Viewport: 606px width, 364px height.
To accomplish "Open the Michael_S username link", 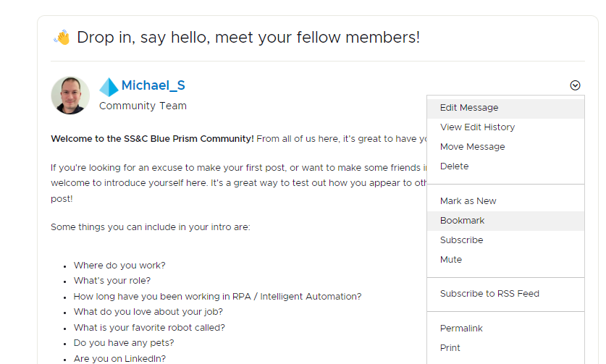I will click(x=153, y=85).
